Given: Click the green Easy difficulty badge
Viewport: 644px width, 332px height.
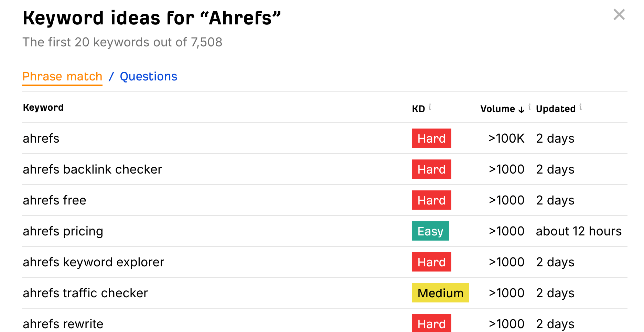Looking at the screenshot, I should pyautogui.click(x=430, y=231).
